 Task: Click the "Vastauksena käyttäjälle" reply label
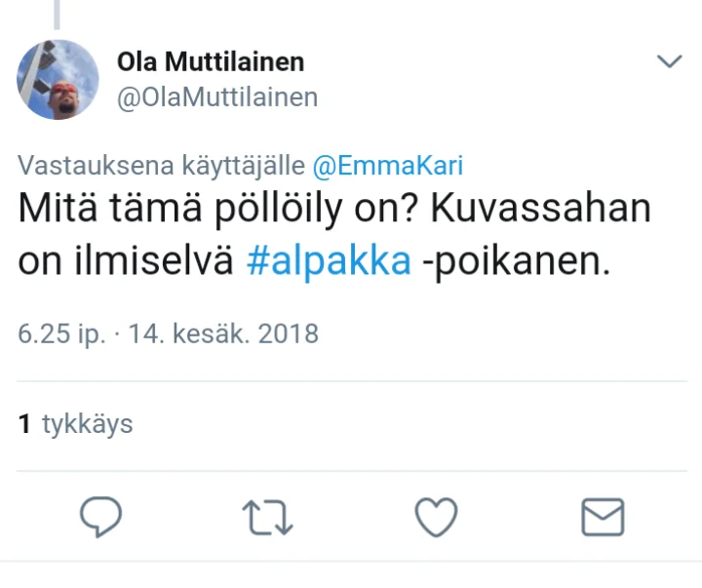pyautogui.click(x=162, y=165)
